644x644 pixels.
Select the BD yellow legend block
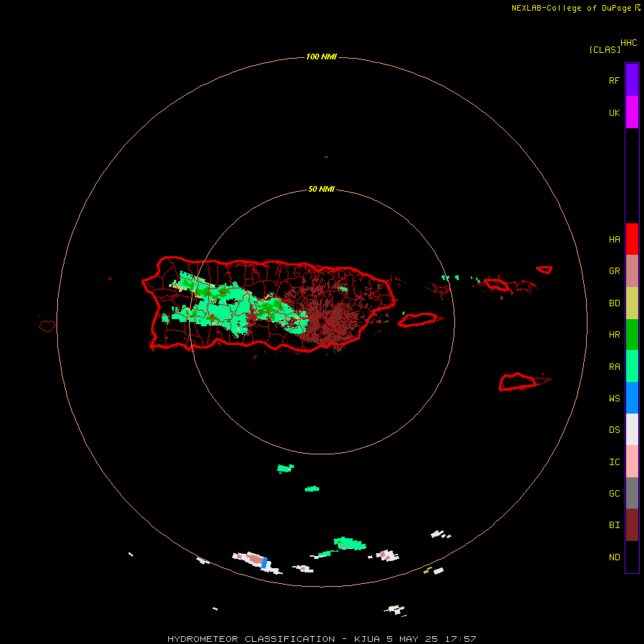(632, 303)
